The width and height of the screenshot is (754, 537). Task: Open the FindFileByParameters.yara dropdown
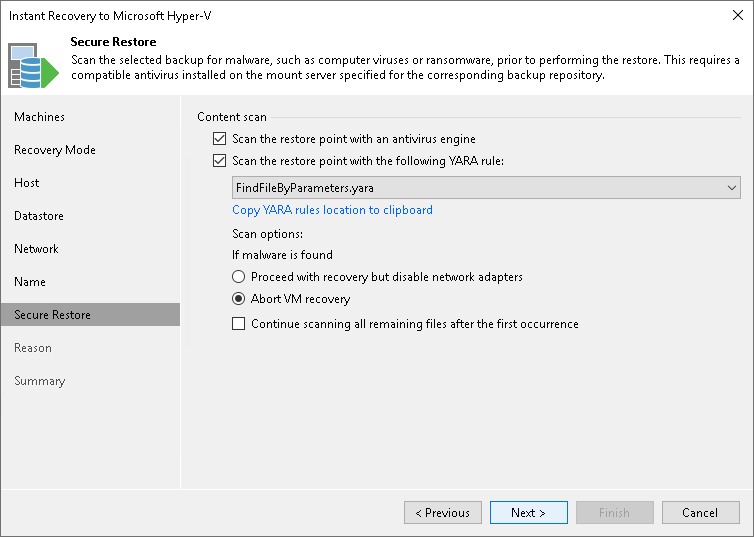[x=486, y=187]
